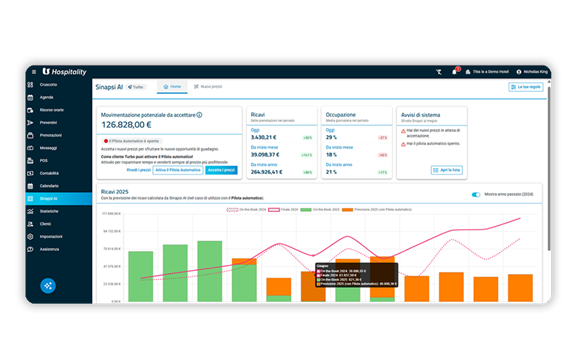Image resolution: width=576 pixels, height=362 pixels.
Task: Open Agenda from the sidebar
Action: point(46,97)
